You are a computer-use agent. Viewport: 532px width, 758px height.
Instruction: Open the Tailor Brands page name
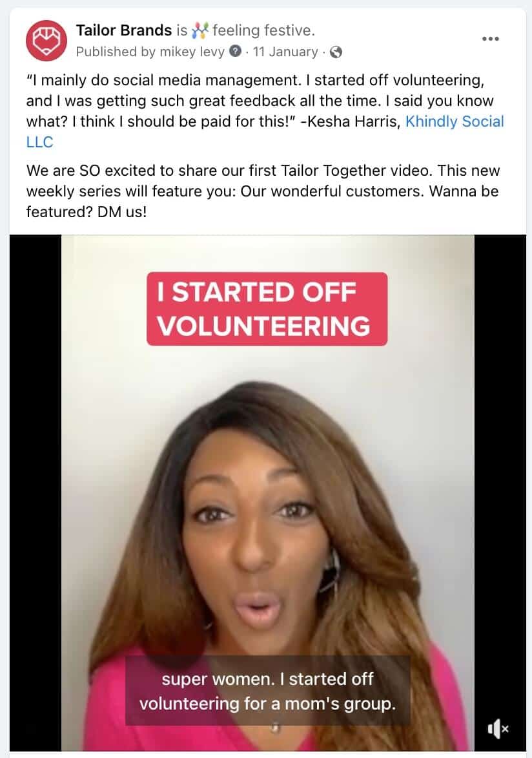click(x=124, y=30)
